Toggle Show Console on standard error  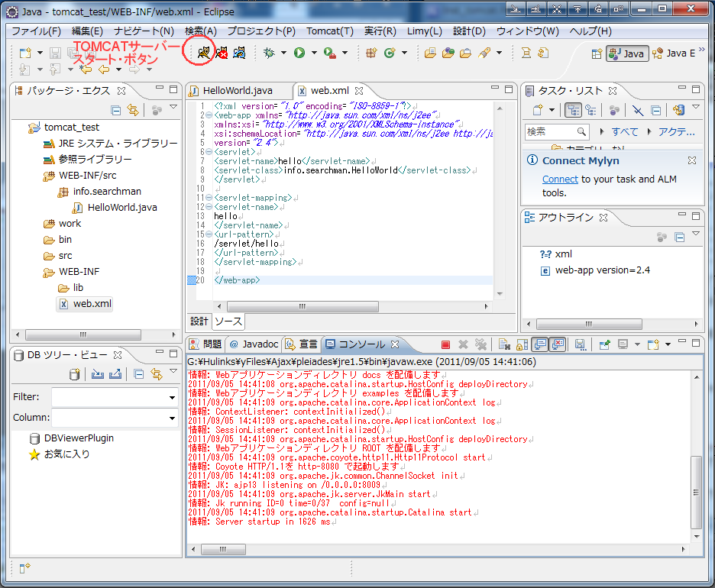(x=558, y=344)
